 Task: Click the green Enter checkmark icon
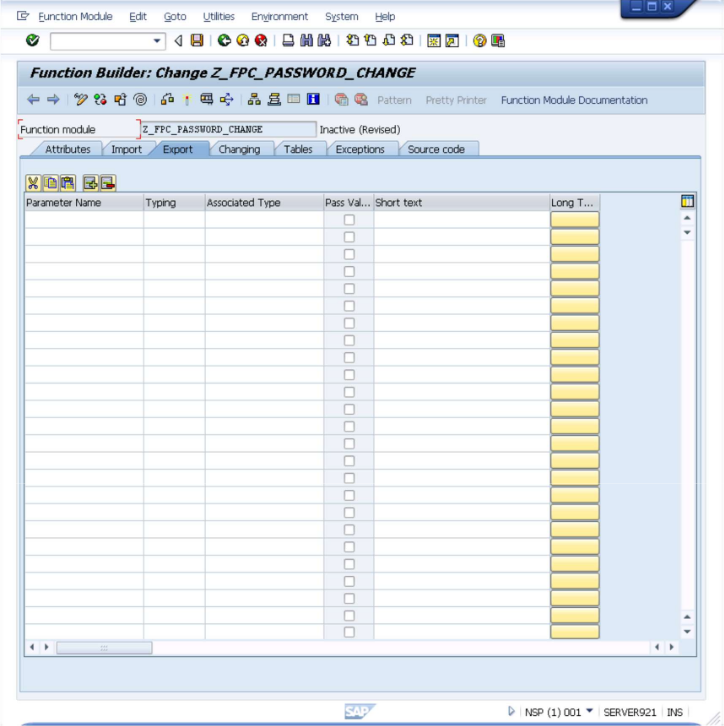tap(32, 41)
